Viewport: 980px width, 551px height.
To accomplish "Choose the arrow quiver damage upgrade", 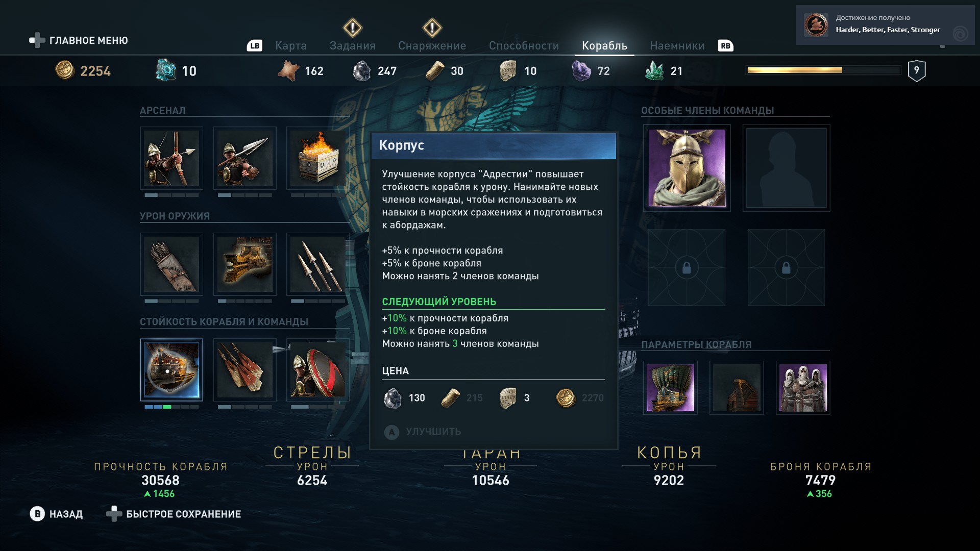I will pyautogui.click(x=171, y=264).
